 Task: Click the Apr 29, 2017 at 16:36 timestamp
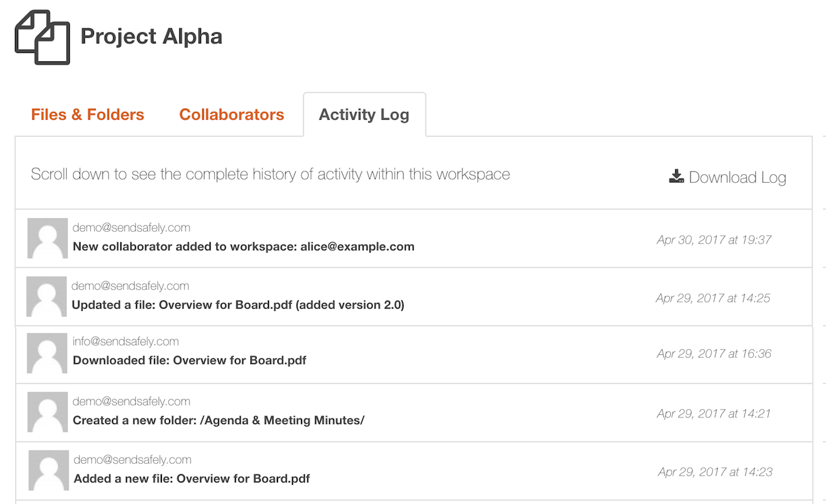(x=714, y=354)
